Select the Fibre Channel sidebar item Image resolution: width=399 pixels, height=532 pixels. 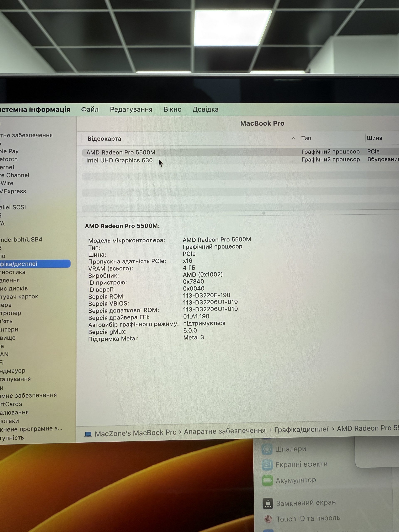pos(14,175)
